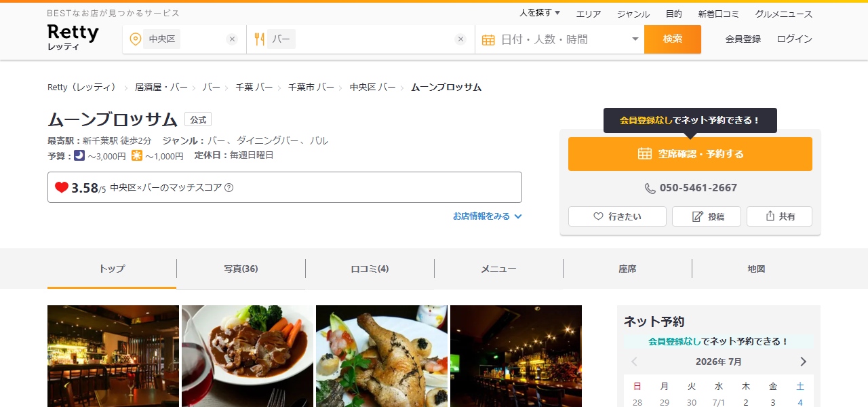
Task: Click the night budget moon icon
Action: tap(79, 155)
